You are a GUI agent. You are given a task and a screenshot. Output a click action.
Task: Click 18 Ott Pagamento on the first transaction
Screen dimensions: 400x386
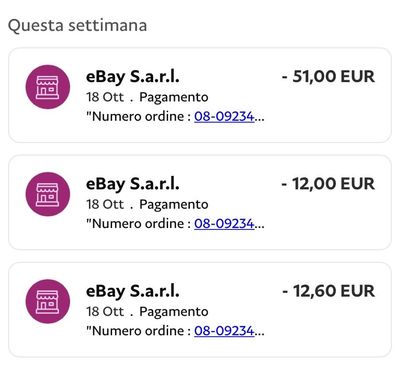point(147,97)
